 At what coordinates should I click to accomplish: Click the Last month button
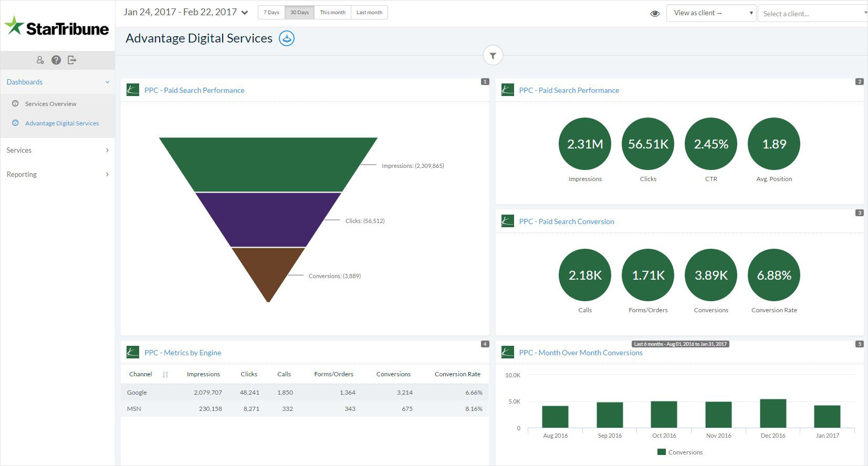(x=369, y=13)
